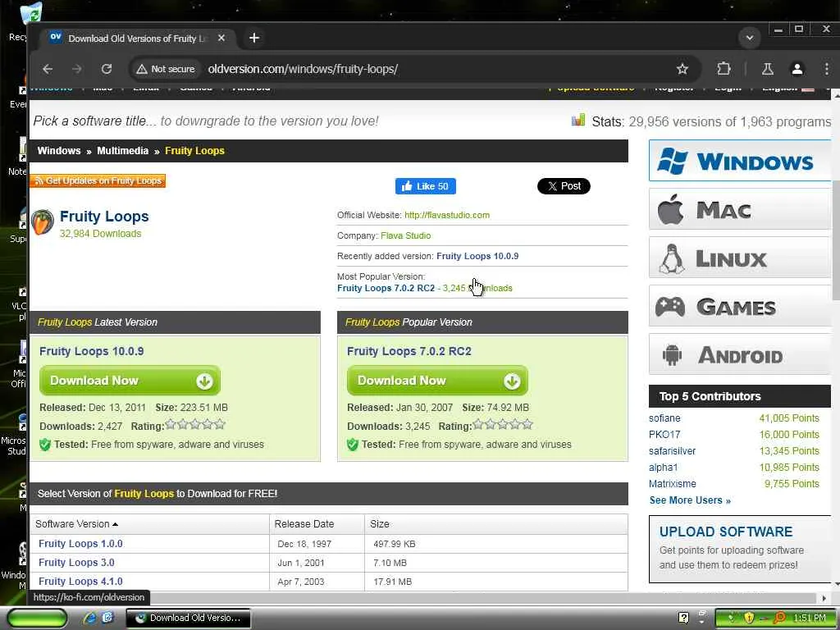Screen dimensions: 840x630
Task: Open the Games category banner
Action: (x=739, y=307)
